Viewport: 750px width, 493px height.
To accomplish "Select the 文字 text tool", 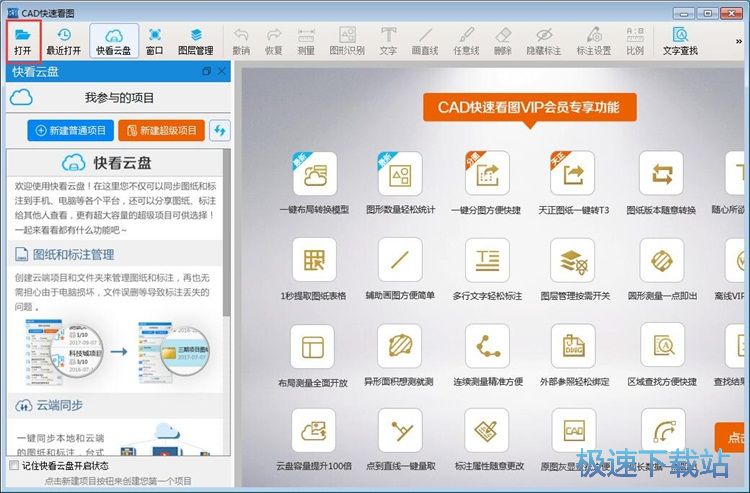I will click(388, 41).
